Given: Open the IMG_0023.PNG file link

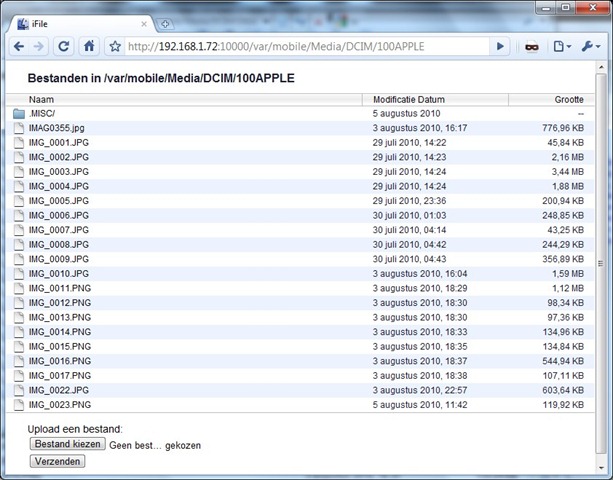Looking at the screenshot, I should pos(60,405).
